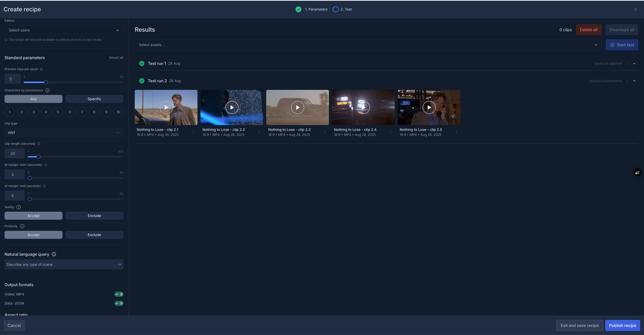Click the Preview clips per asset slider handle
644x335 pixels.
(x=46, y=82)
